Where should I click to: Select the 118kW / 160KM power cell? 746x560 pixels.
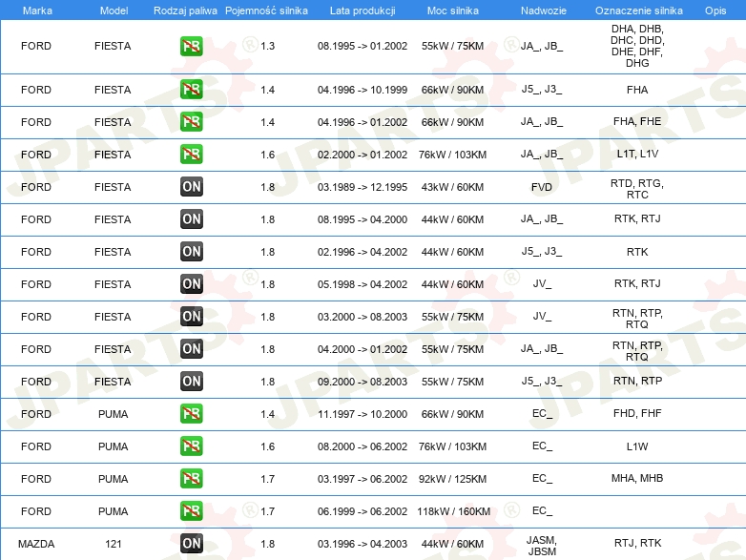click(x=454, y=511)
